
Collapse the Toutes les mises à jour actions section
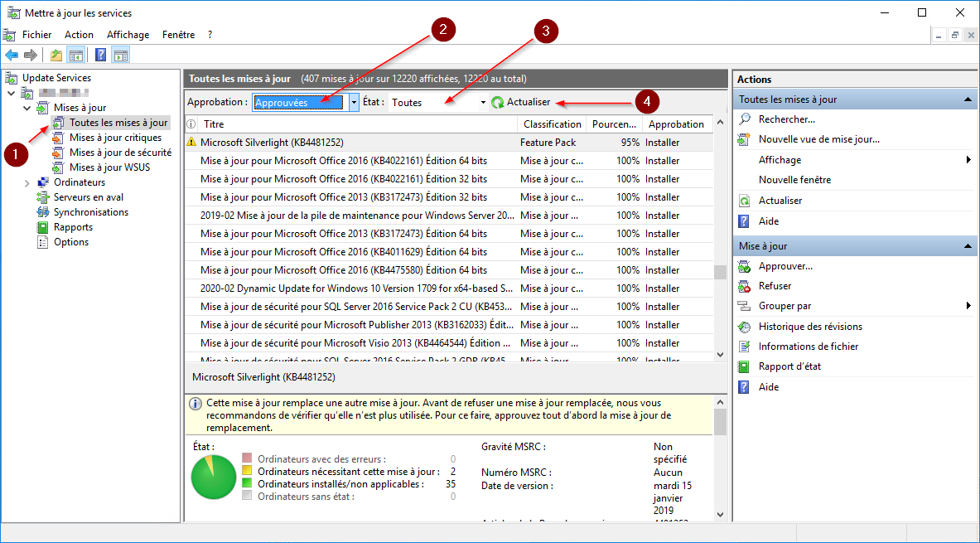point(967,99)
